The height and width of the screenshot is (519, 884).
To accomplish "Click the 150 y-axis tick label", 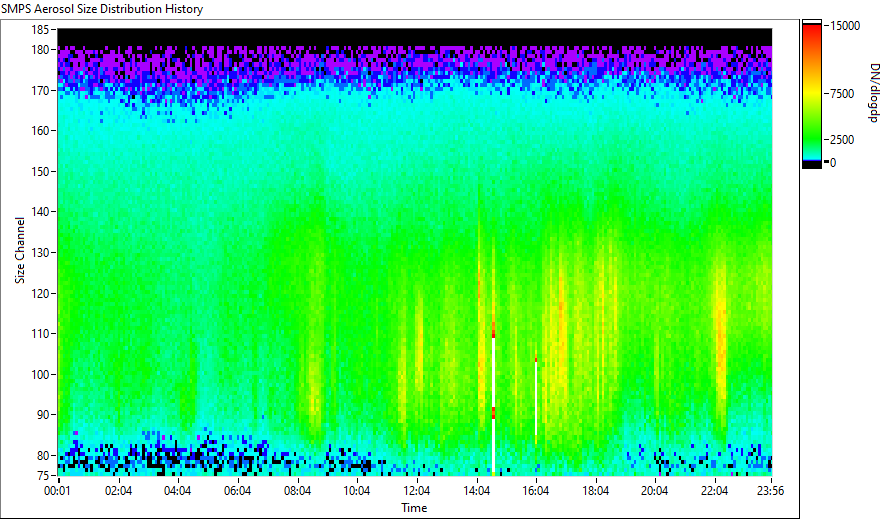I will coord(41,172).
